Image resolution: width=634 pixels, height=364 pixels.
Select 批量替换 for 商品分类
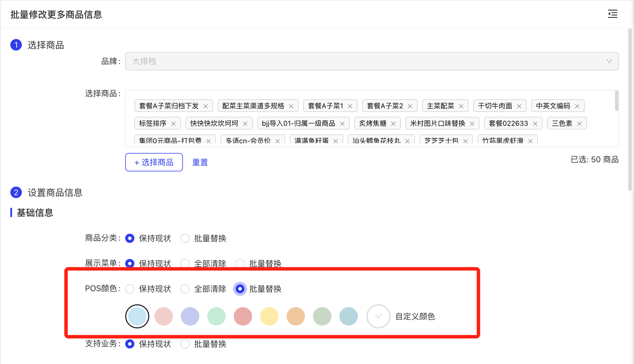pos(185,238)
